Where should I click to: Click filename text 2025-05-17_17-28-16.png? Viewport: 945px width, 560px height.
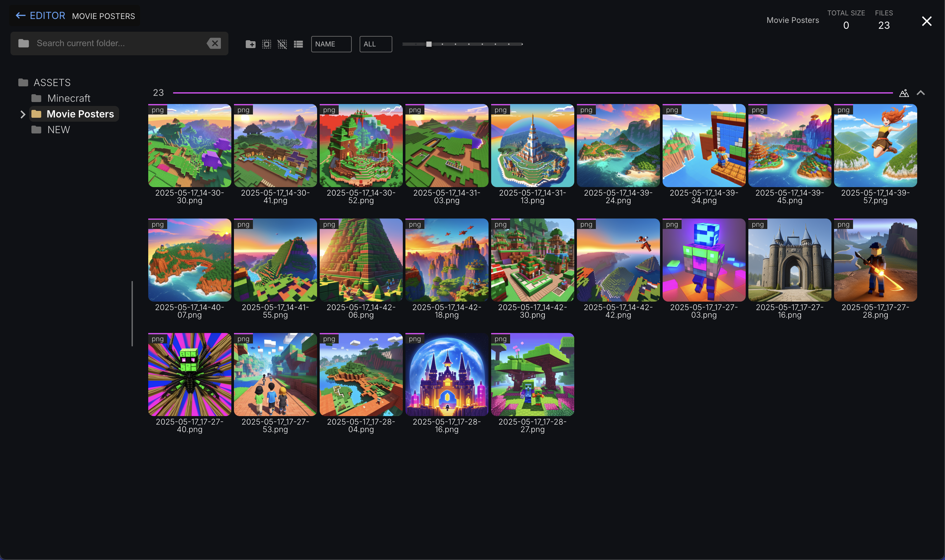[447, 425]
